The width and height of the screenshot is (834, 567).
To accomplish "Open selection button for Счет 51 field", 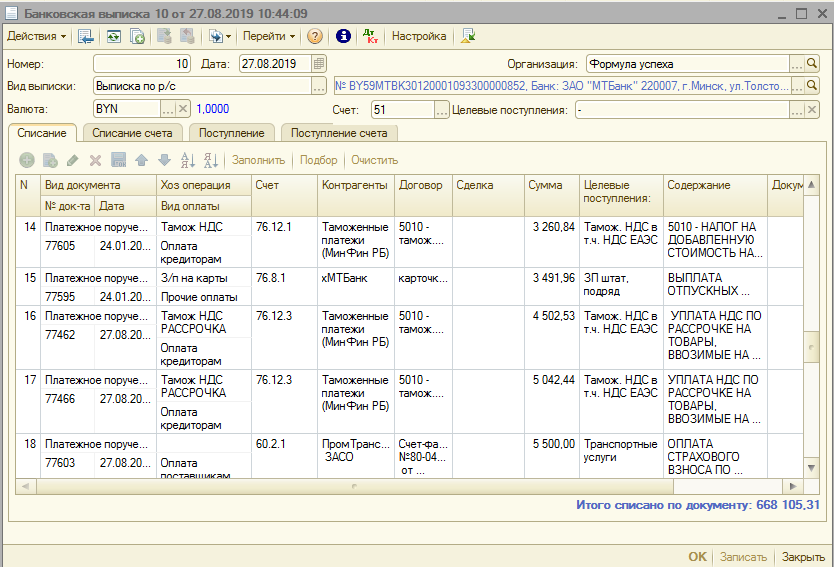I will pos(441,109).
